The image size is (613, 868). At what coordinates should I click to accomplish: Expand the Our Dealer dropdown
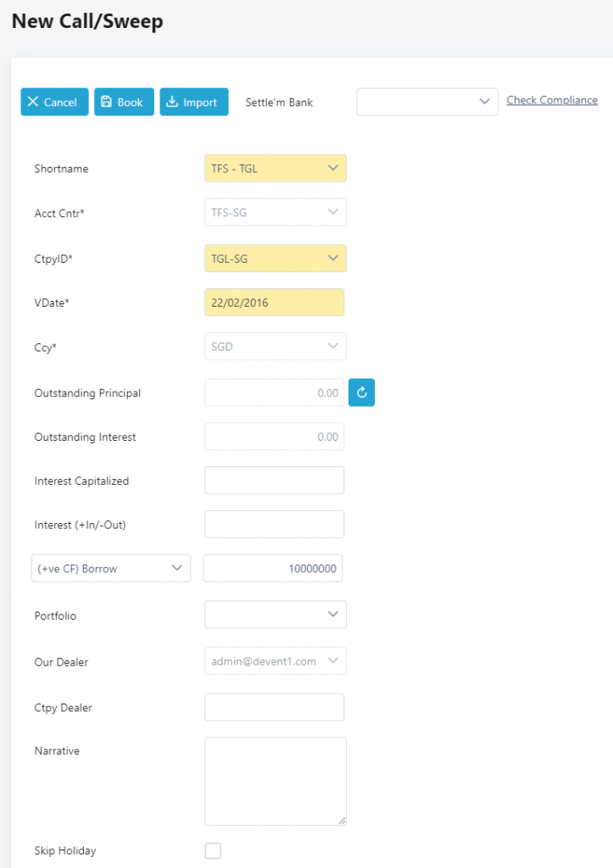(x=276, y=661)
